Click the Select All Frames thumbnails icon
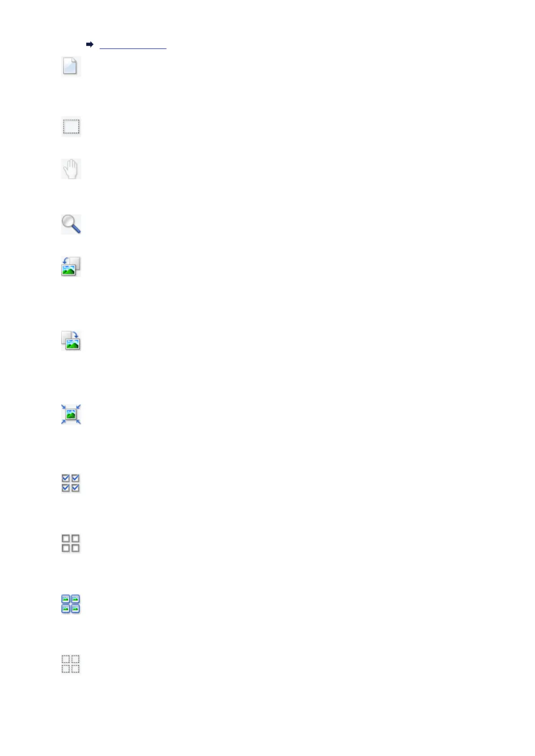Image resolution: width=535 pixels, height=756 pixels. point(71,604)
